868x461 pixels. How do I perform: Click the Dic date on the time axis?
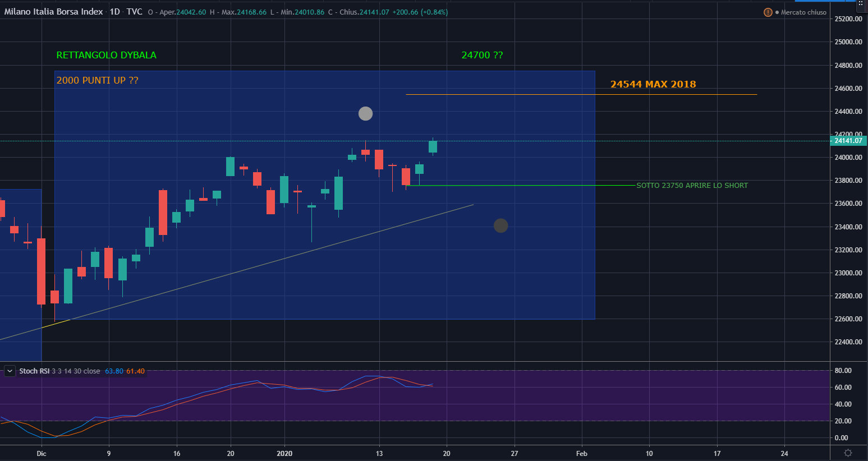click(x=41, y=453)
